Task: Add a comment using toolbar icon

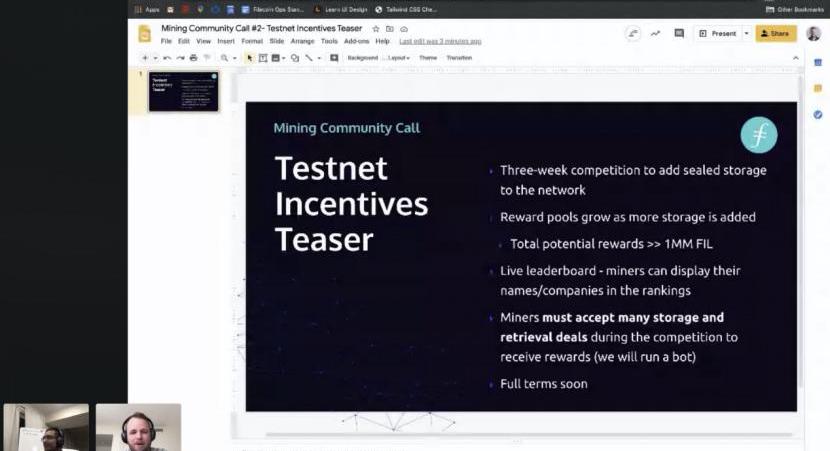Action: click(335, 58)
